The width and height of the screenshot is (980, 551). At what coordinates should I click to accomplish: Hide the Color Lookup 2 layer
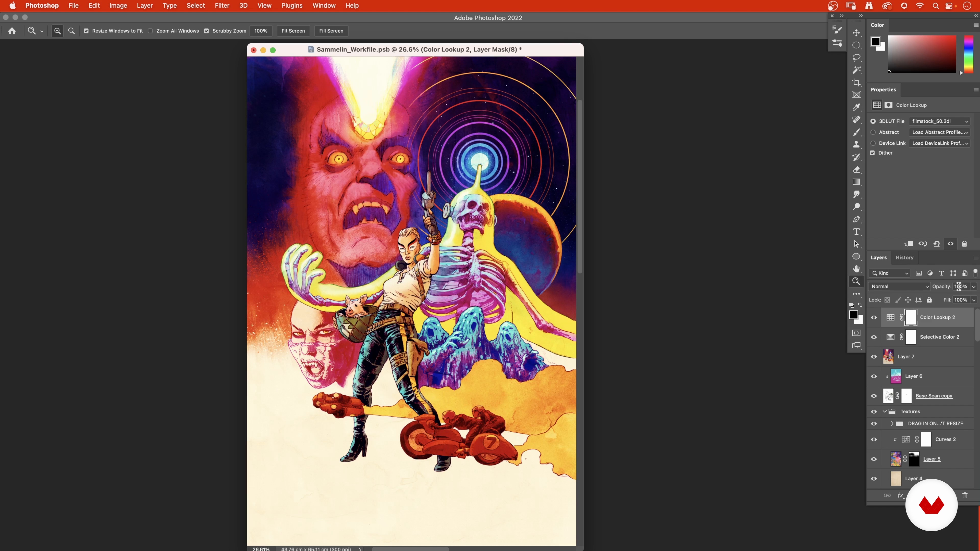[x=874, y=318]
